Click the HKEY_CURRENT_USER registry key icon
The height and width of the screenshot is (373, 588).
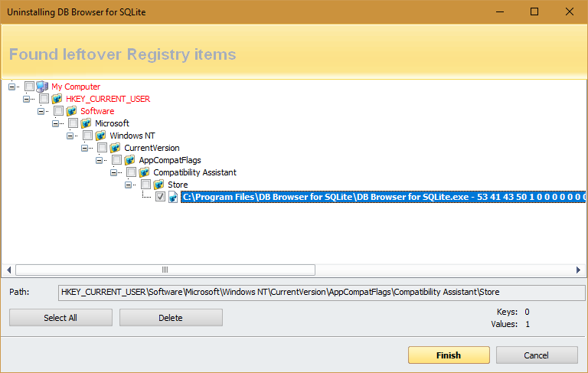[x=57, y=99]
